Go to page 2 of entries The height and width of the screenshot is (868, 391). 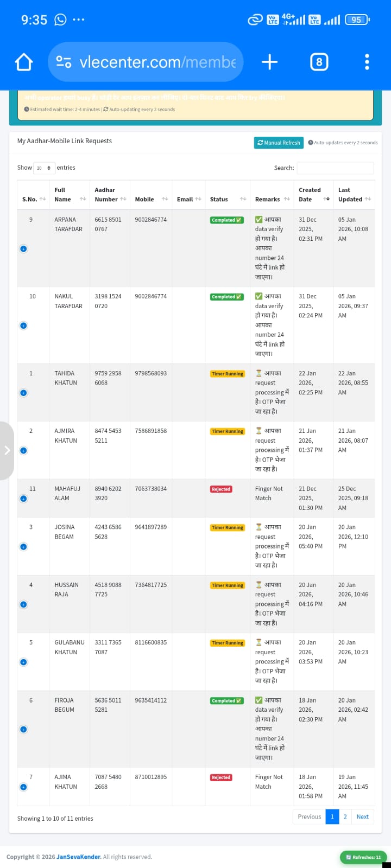click(x=345, y=816)
